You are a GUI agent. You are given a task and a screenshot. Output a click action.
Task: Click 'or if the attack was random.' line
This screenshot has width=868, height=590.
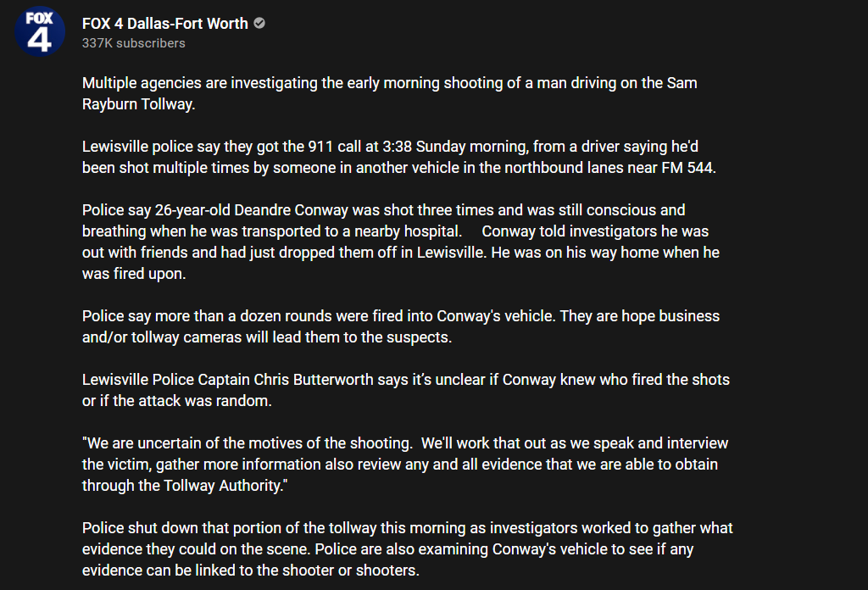(176, 401)
